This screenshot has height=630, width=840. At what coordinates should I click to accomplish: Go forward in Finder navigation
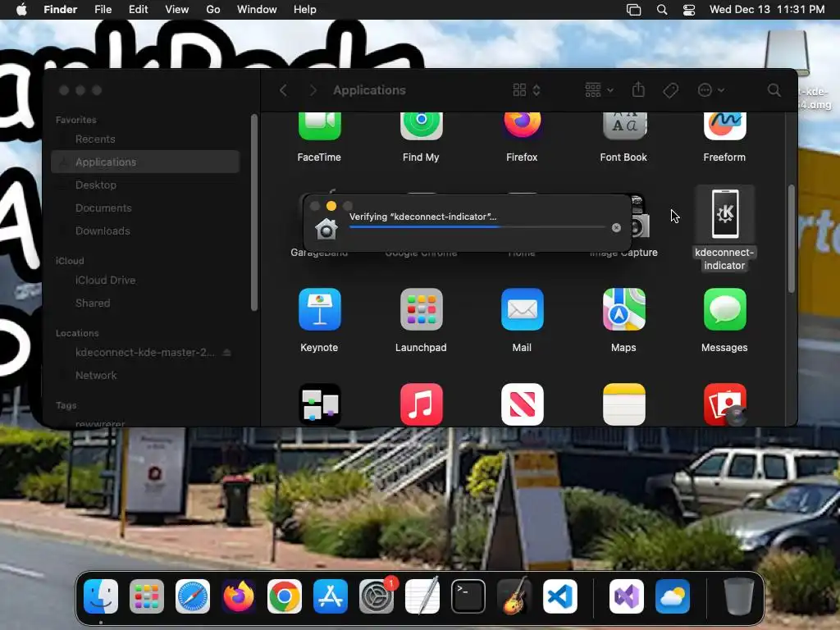[x=313, y=90]
